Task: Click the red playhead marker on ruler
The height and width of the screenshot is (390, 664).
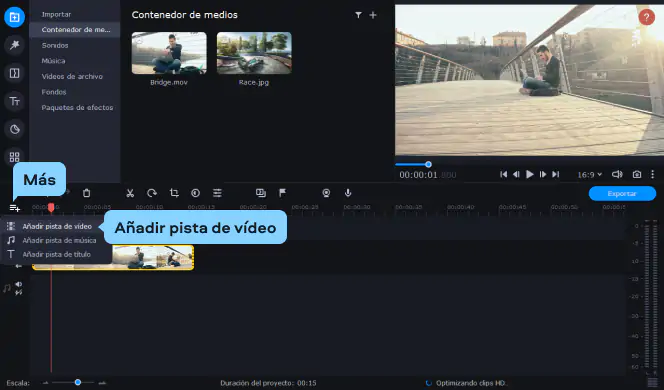Action: point(51,207)
